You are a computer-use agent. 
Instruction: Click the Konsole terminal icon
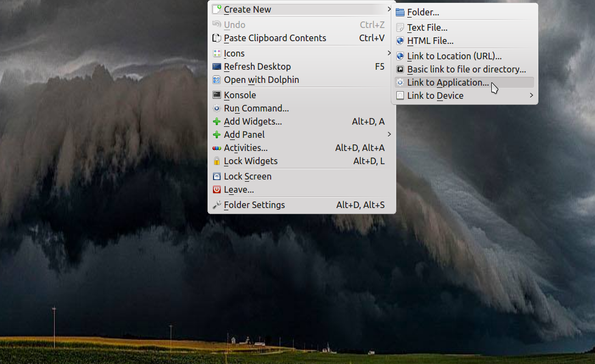point(217,95)
